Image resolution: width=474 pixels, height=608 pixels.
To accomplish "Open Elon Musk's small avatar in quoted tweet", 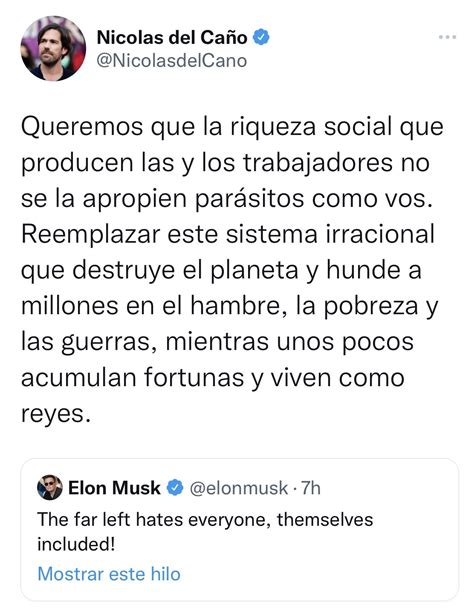I will (x=50, y=487).
